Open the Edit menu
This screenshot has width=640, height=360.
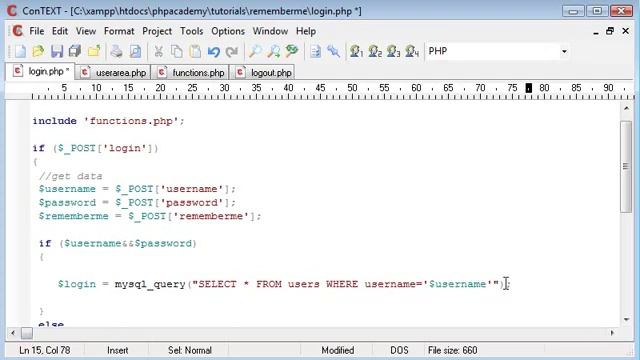coord(60,31)
